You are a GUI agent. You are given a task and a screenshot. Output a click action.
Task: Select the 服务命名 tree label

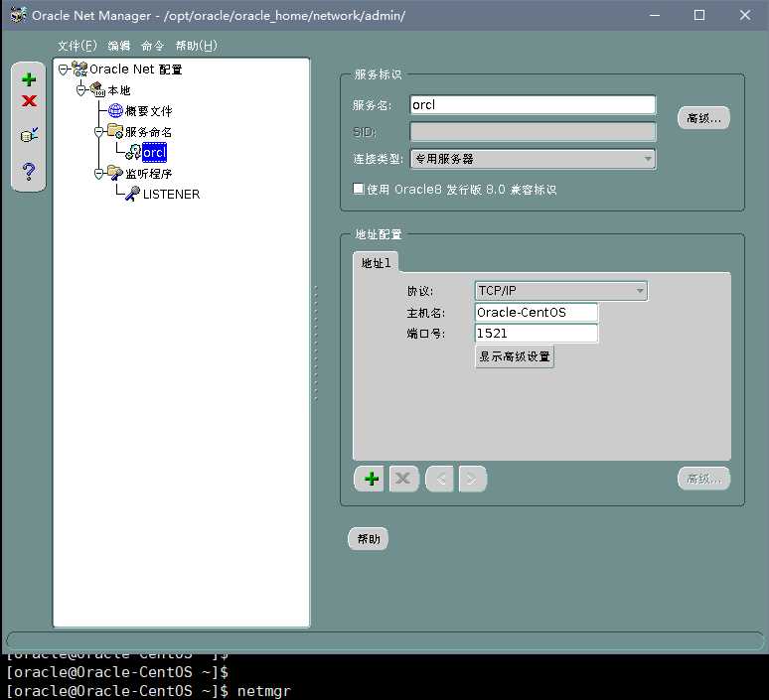pyautogui.click(x=149, y=132)
